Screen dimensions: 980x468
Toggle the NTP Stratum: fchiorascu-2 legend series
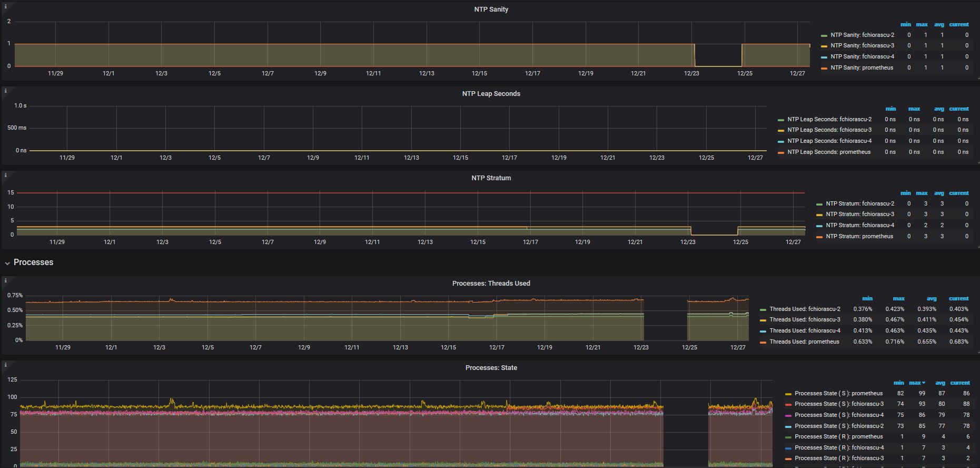[860, 204]
